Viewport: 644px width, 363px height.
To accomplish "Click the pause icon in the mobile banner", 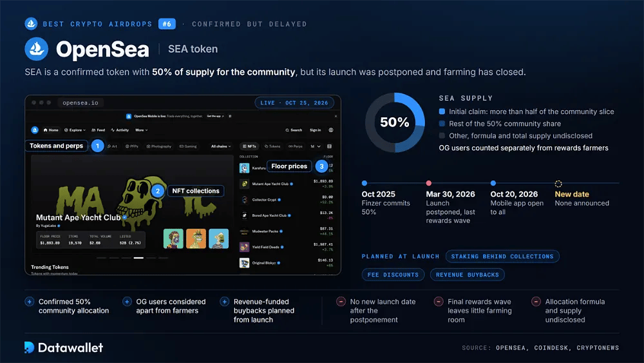I will click(x=230, y=116).
